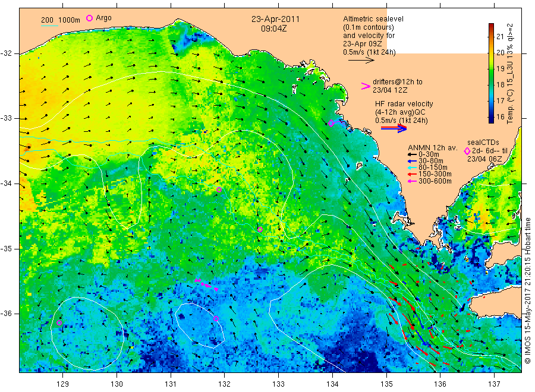535x392 pixels.
Task: Click the '09:04Z' time label
Action: (273, 29)
